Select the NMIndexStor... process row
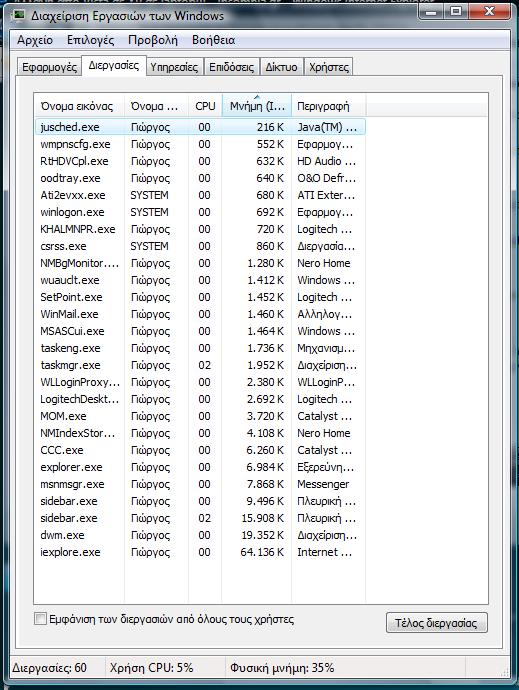 click(200, 433)
